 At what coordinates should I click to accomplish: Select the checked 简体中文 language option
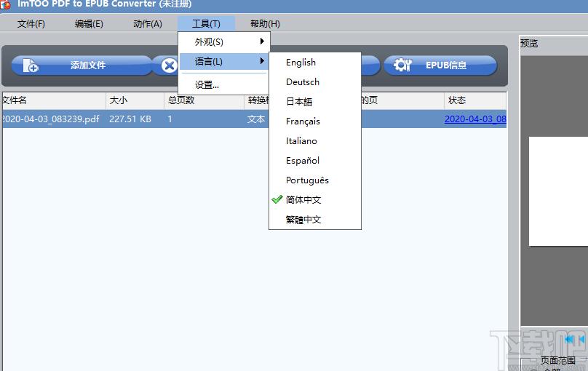click(315, 200)
